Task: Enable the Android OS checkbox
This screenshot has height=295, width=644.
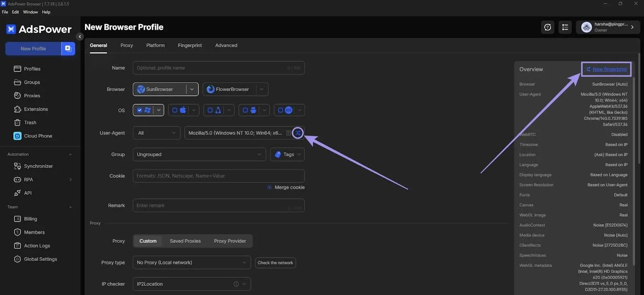Action: [245, 110]
